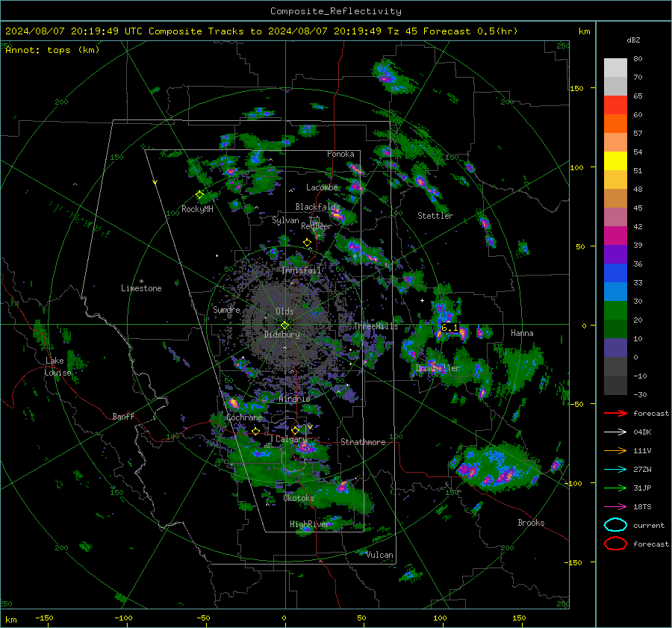Click the dBZ scale heading
Viewport: 672px width, 628px height.
tap(633, 40)
